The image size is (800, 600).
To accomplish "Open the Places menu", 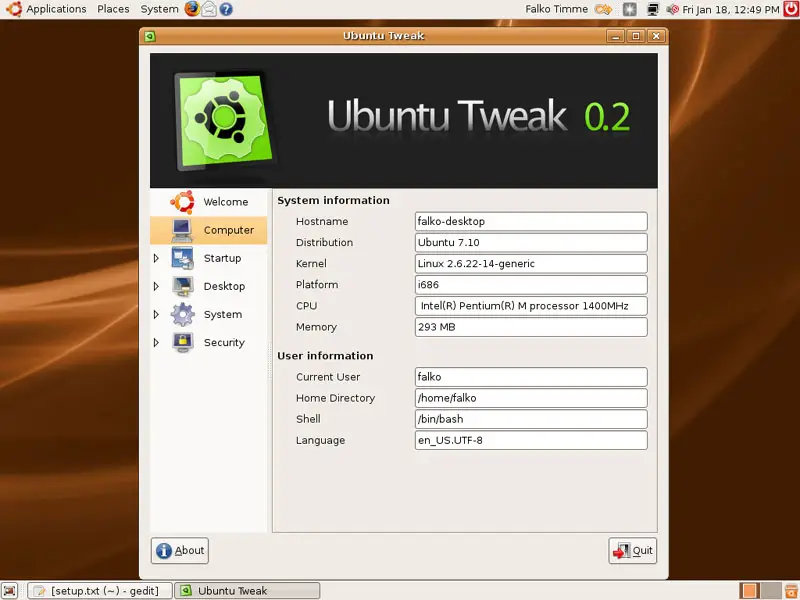I will click(113, 9).
